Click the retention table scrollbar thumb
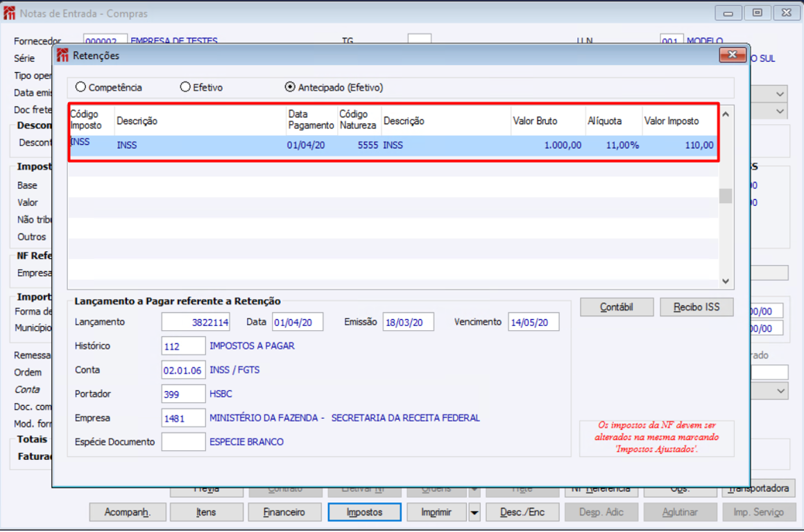 tap(725, 196)
